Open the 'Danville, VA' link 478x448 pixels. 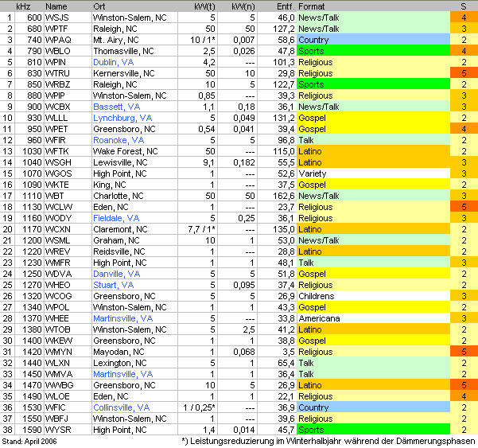(x=116, y=274)
